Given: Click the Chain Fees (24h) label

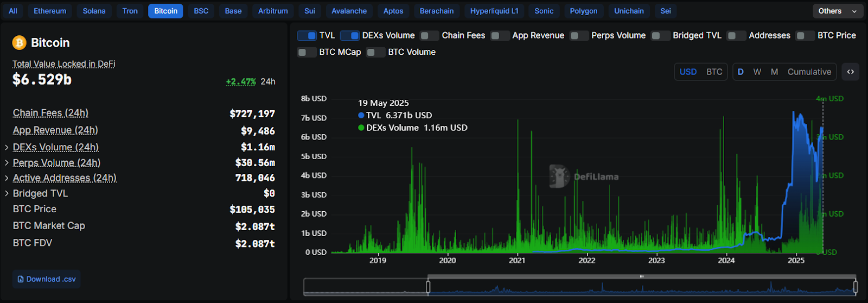Looking at the screenshot, I should [x=50, y=113].
